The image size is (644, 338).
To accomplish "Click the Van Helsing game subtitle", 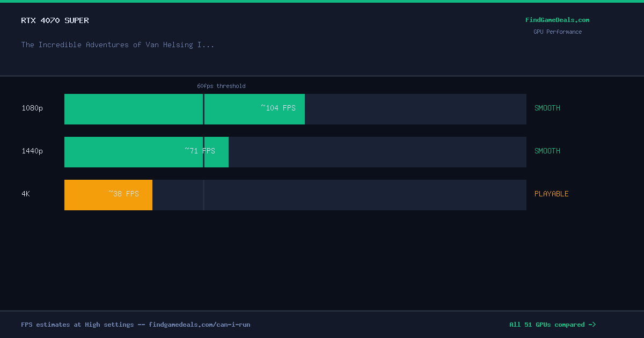I will 118,45.
